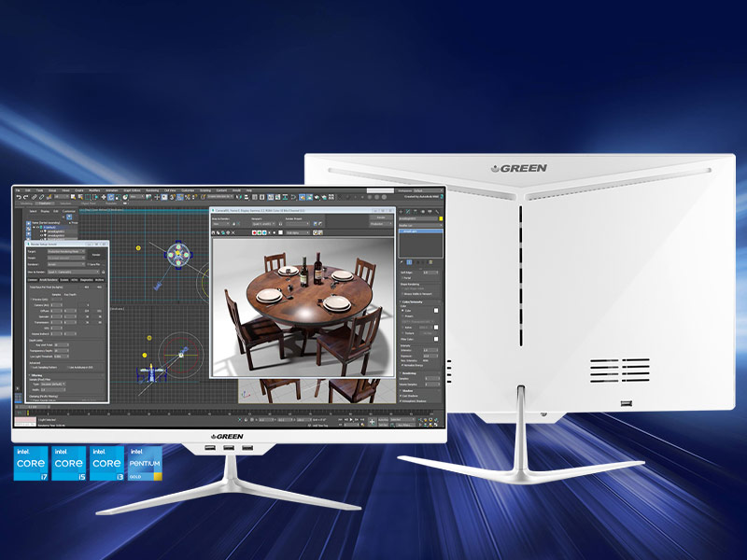Screen dimensions: 747x560
Task: Select Arnold Light in modifier stack
Action: (421, 231)
